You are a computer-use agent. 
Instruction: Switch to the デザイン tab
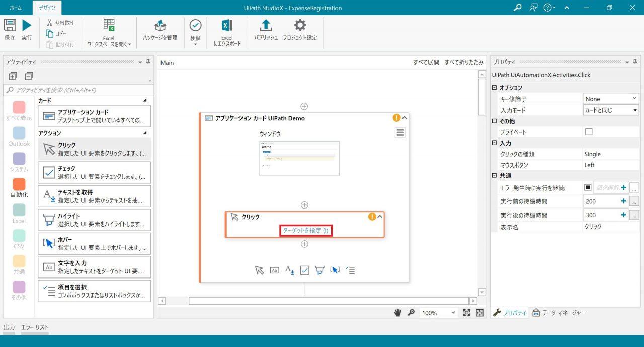click(47, 8)
